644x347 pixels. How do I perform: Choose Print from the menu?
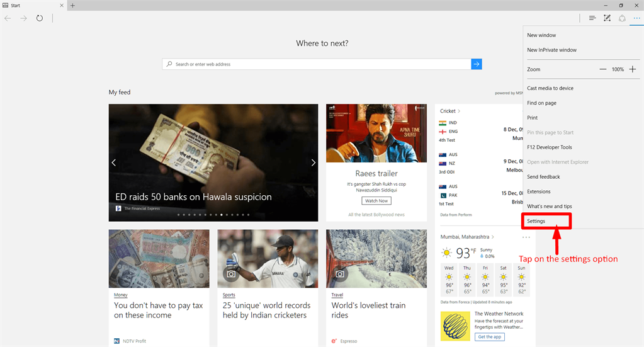point(533,118)
